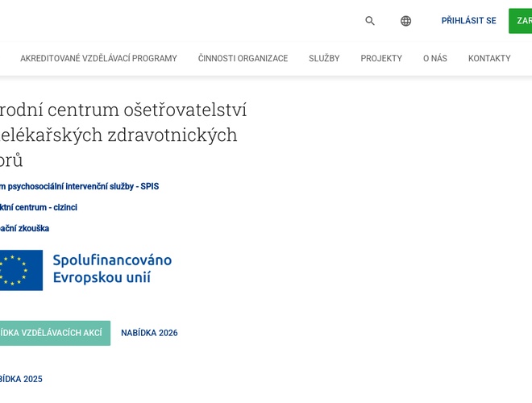Click the PŘIHLÁSIT SE login link
The height and width of the screenshot is (403, 532).
(468, 21)
